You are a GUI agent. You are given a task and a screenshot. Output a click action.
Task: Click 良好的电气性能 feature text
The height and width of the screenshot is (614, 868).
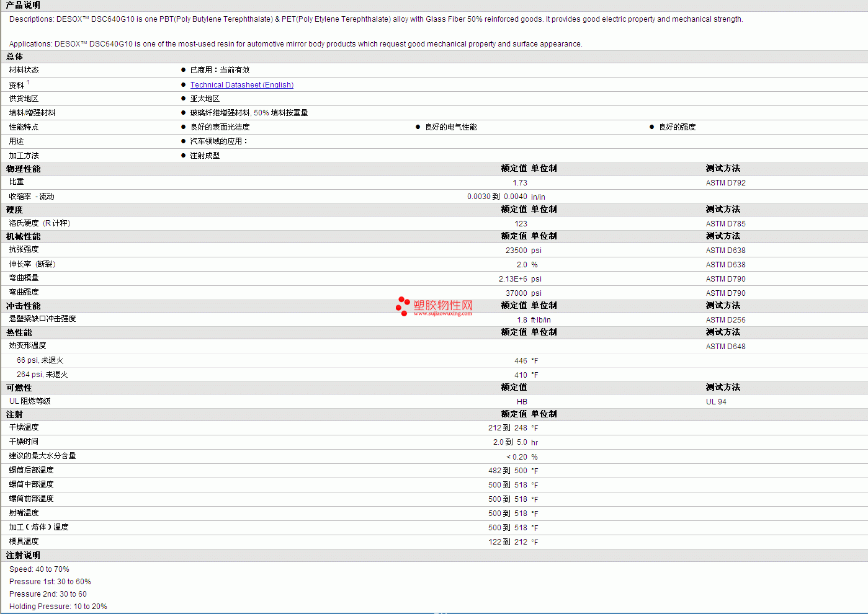click(x=450, y=127)
